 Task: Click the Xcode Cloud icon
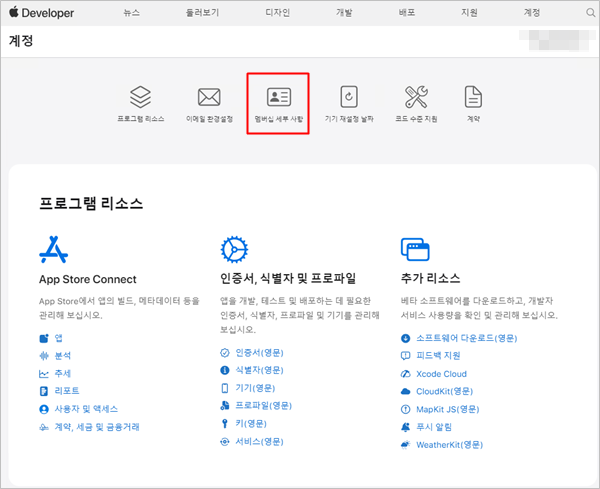click(x=405, y=374)
